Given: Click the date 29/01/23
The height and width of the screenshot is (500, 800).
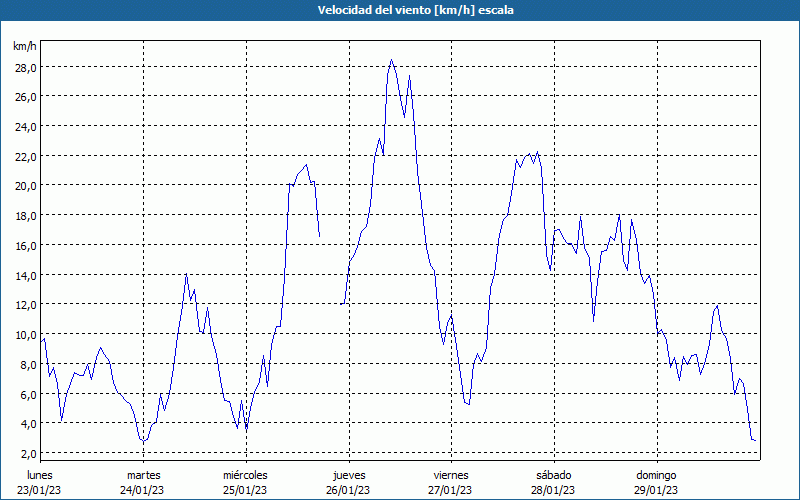Looking at the screenshot, I should pos(656,490).
